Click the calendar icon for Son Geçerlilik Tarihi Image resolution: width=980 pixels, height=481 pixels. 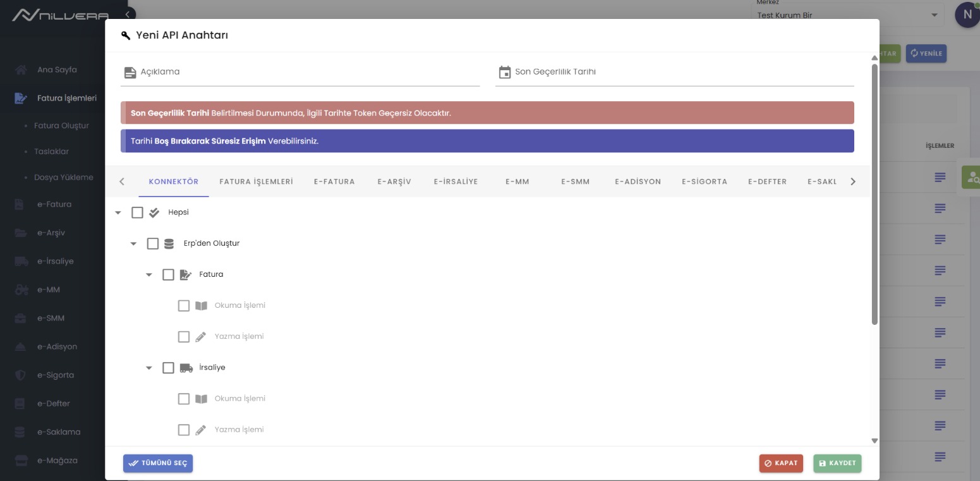tap(504, 72)
